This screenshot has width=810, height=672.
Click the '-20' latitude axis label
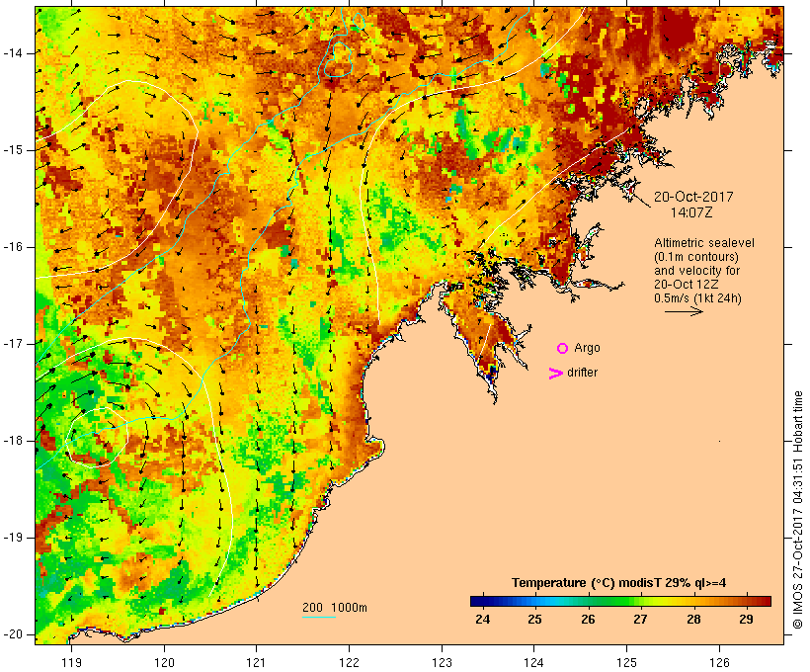point(13,634)
